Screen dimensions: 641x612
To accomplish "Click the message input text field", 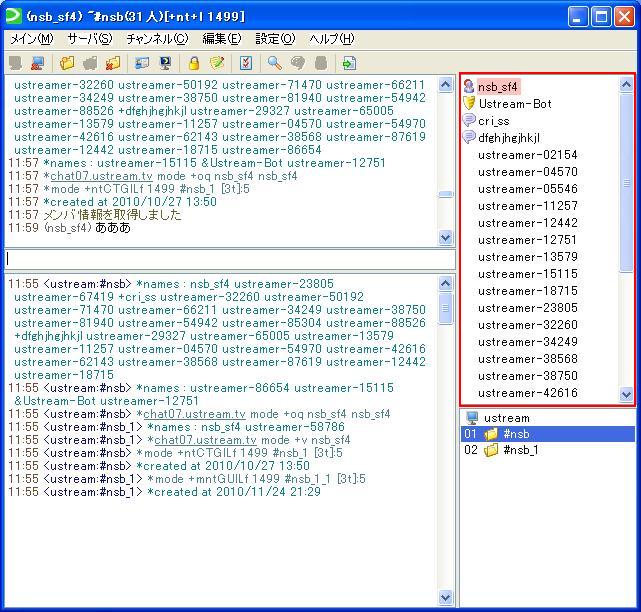I will coord(228,259).
